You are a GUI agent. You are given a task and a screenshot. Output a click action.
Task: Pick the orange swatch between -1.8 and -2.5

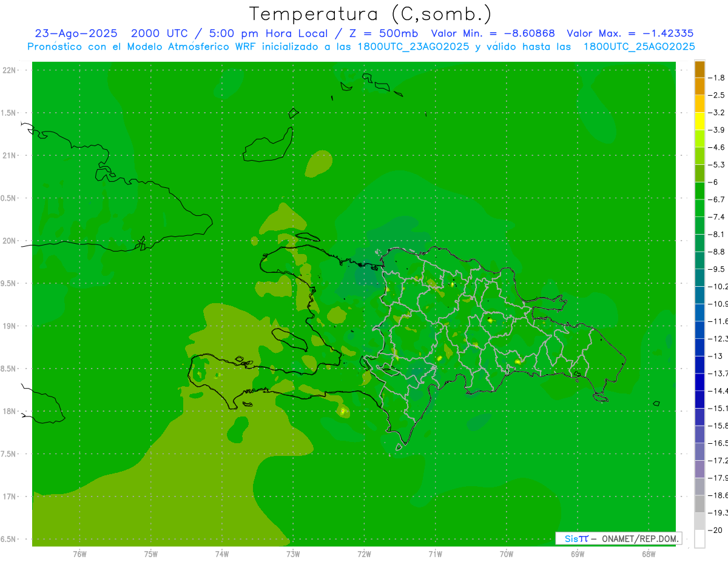(x=699, y=86)
